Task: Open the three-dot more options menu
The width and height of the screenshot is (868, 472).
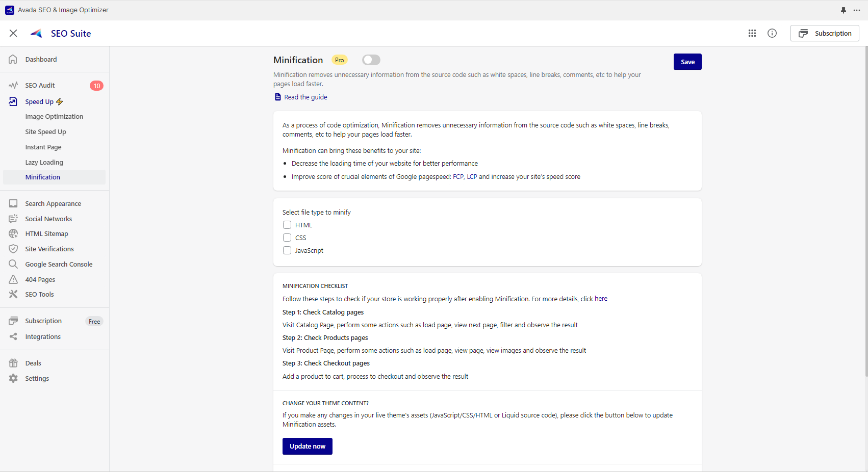Action: tap(857, 10)
